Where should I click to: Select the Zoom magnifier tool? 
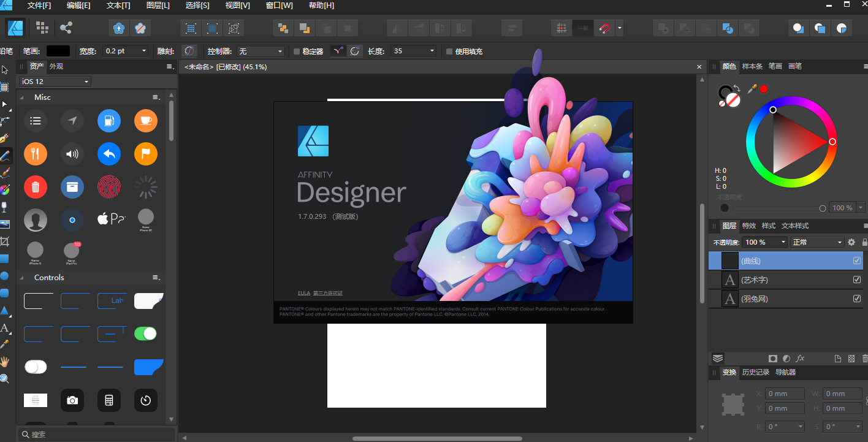click(5, 379)
